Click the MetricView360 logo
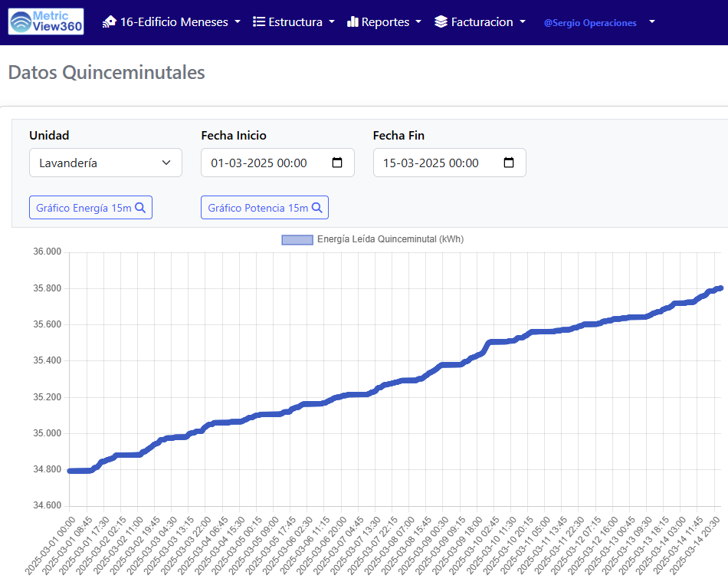The width and height of the screenshot is (728, 582). tap(46, 21)
